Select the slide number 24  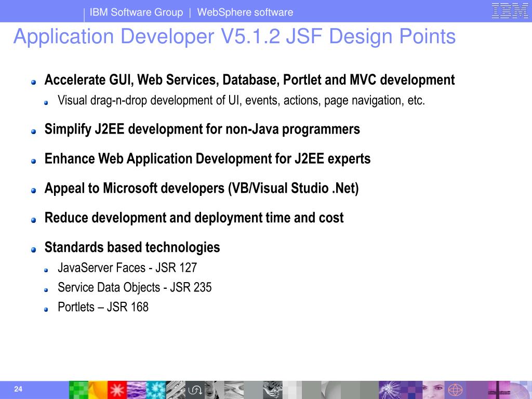pyautogui.click(x=18, y=389)
